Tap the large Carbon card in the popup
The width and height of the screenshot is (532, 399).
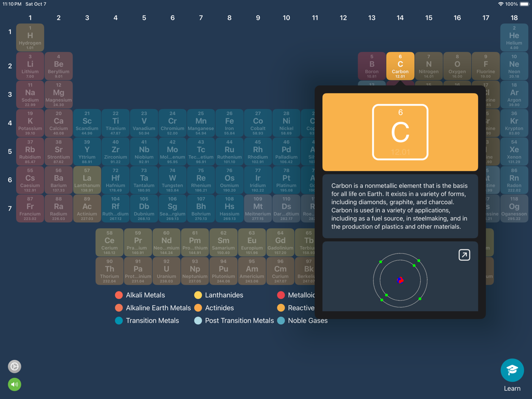[x=400, y=131]
